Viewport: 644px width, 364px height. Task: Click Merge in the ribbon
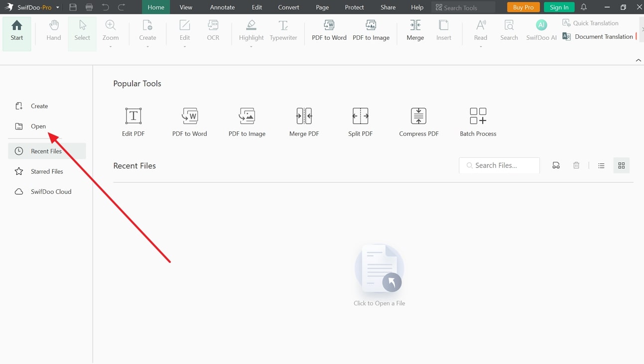coord(415,30)
